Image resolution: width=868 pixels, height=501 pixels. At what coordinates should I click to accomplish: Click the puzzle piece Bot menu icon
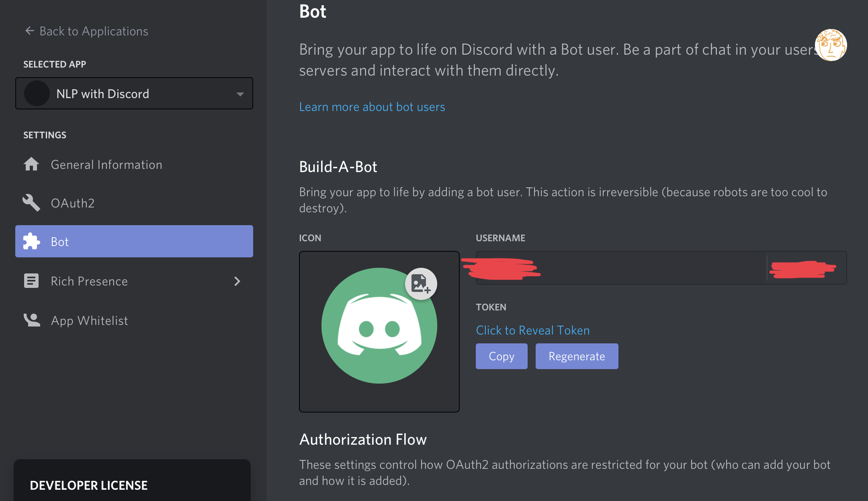(31, 242)
